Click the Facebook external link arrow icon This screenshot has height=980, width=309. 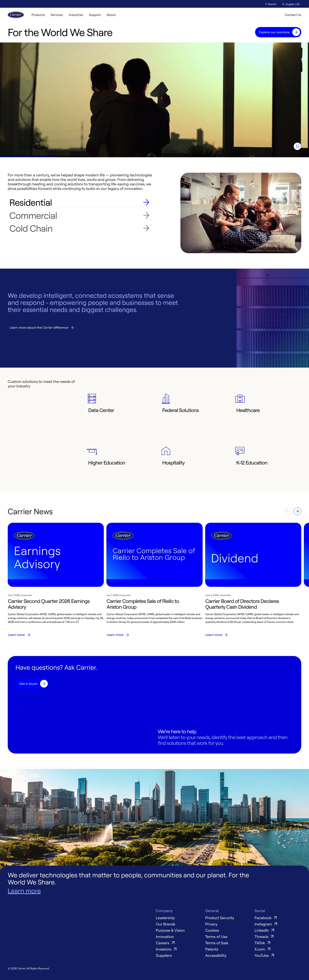tap(275, 918)
